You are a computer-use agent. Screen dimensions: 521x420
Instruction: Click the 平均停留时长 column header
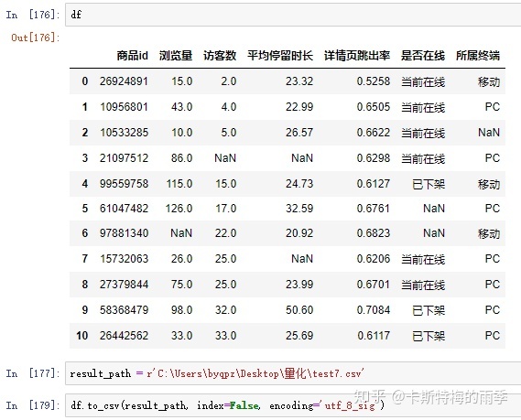pos(280,56)
